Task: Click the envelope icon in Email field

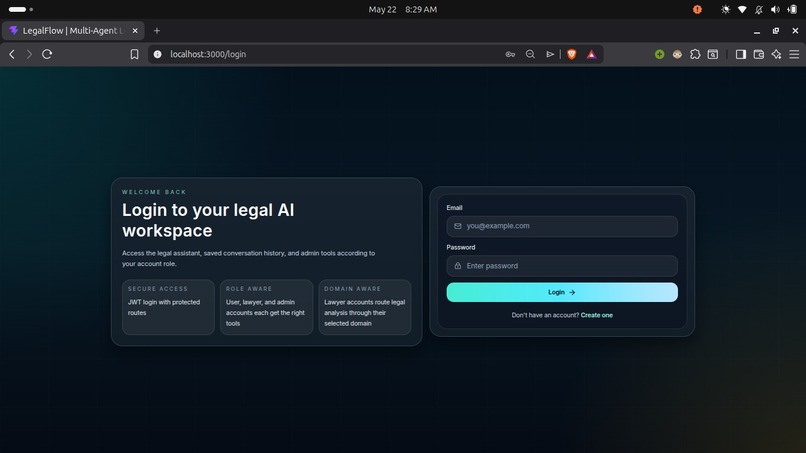Action: 457,226
